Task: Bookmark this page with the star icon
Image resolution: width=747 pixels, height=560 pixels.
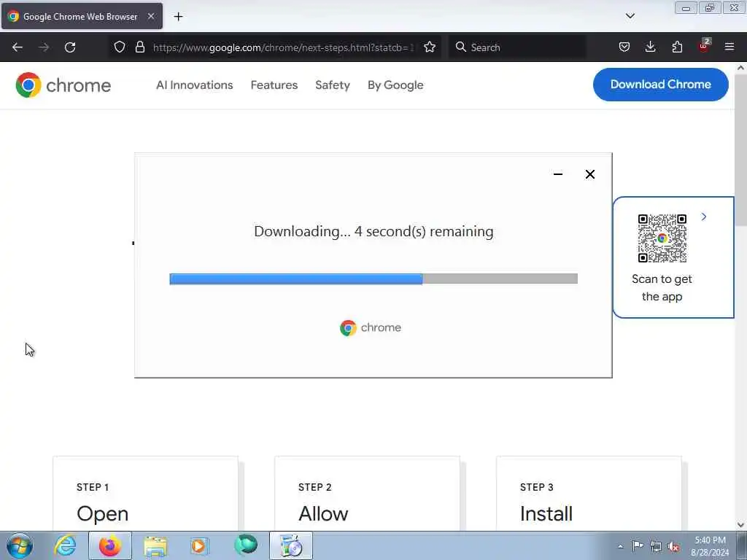Action: 430,47
